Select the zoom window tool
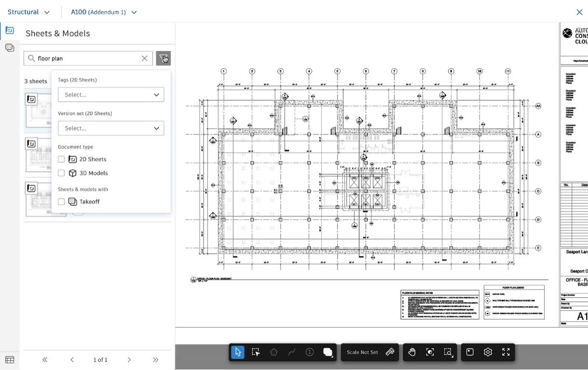 tap(448, 352)
